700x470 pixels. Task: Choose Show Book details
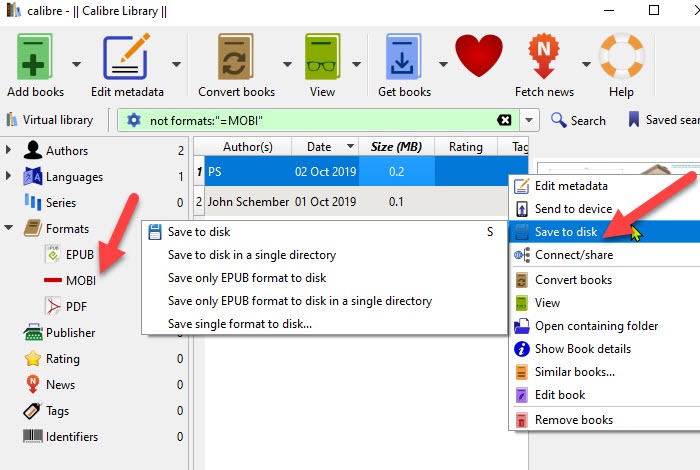(604, 349)
